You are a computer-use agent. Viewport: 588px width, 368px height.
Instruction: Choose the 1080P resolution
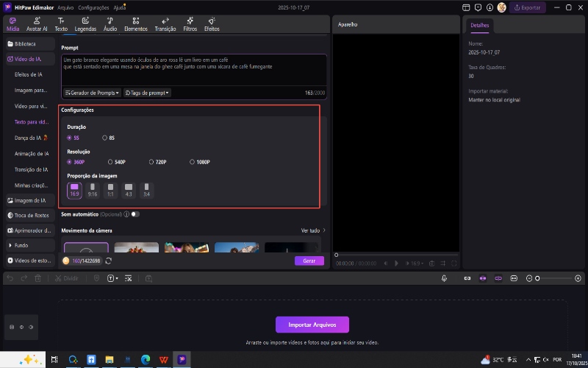192,162
